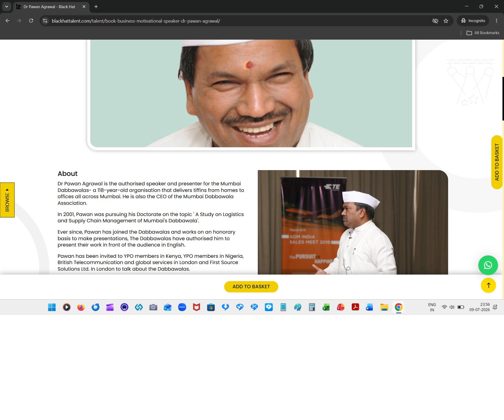Reload the current page
This screenshot has width=504, height=420.
(31, 21)
